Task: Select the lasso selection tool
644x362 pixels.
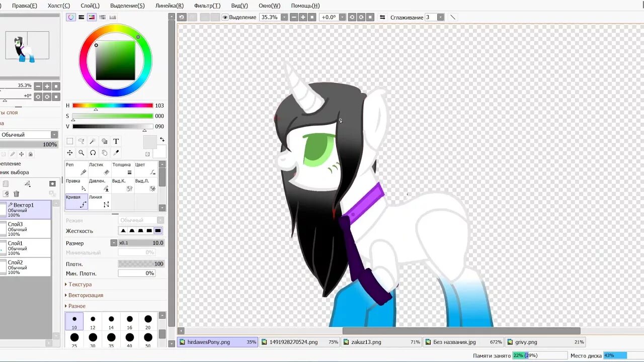Action: pos(81,141)
